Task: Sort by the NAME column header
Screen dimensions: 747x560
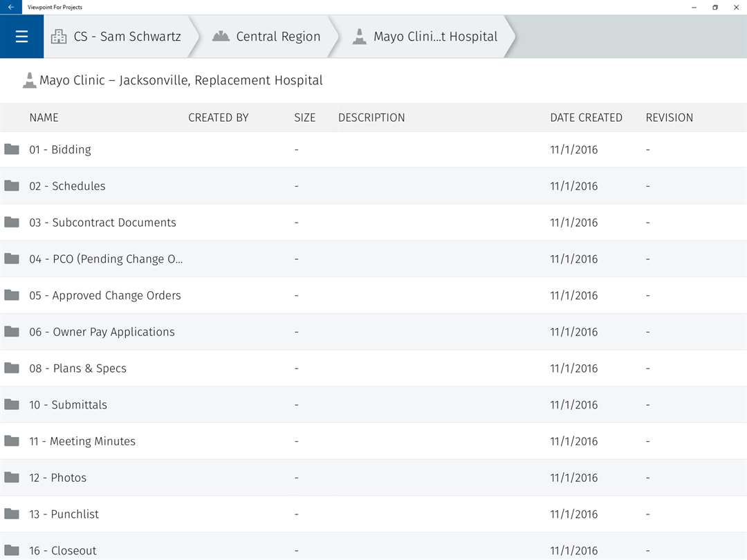Action: (x=44, y=118)
